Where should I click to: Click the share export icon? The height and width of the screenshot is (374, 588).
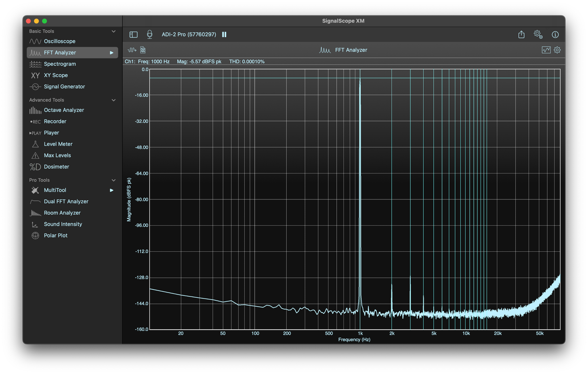point(521,35)
